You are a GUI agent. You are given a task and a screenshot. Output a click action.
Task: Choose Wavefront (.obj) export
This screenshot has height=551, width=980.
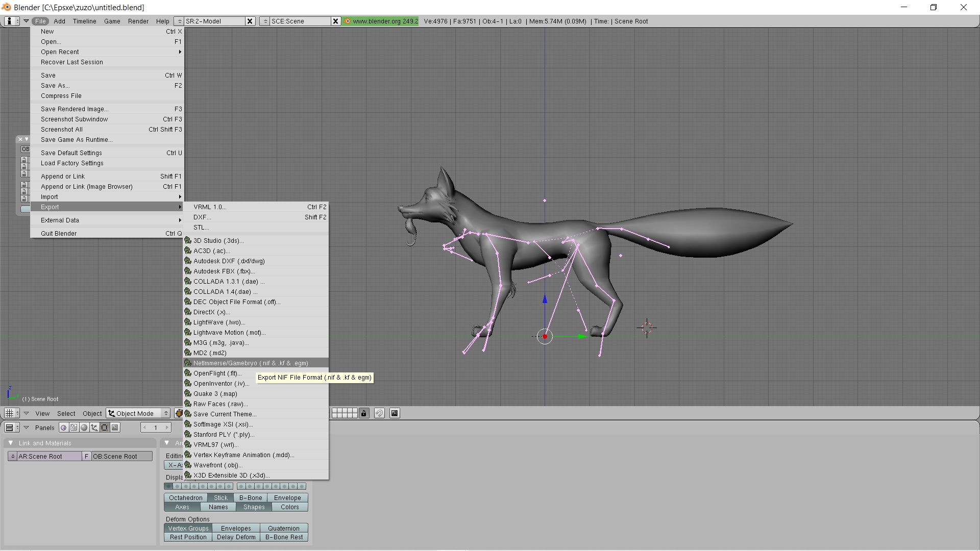coord(256,465)
